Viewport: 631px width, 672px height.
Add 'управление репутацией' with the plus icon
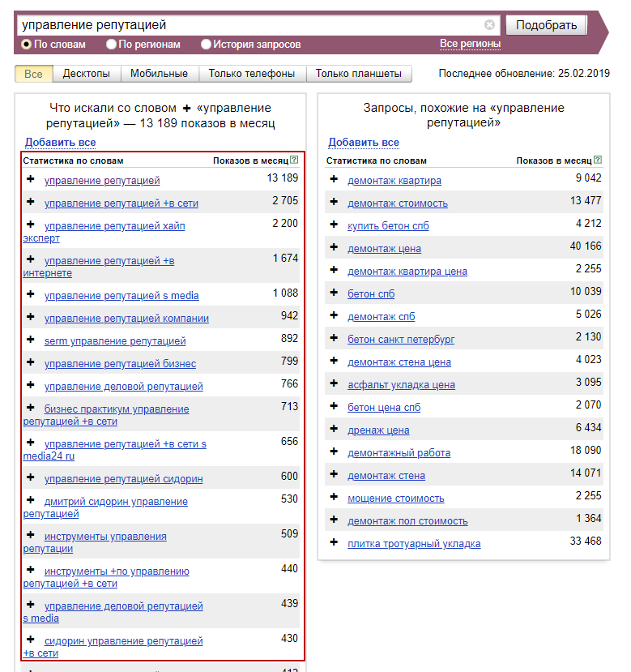[31, 179]
